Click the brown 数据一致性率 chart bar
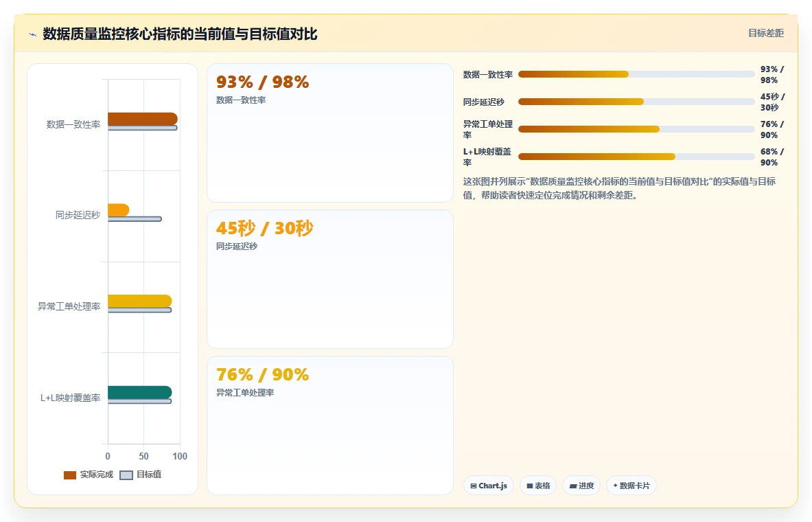This screenshot has height=522, width=812. (142, 119)
